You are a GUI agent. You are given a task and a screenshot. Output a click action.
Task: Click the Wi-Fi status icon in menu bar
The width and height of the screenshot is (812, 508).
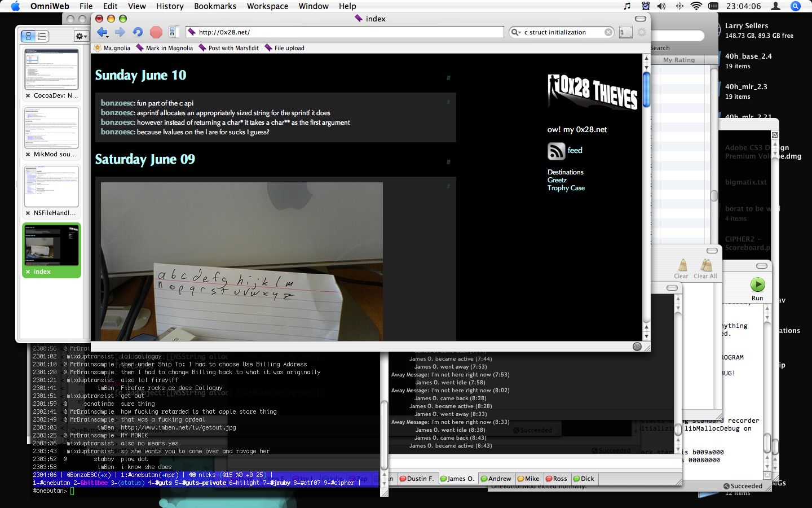pos(696,6)
